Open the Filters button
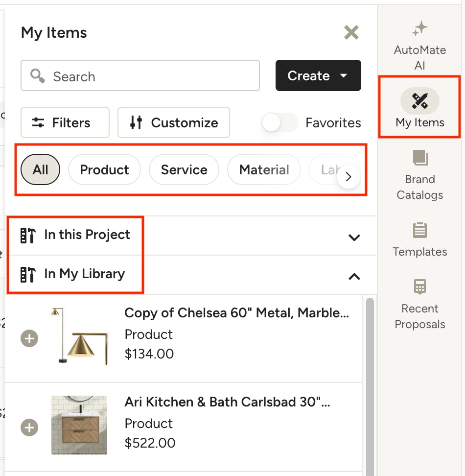 click(65, 122)
